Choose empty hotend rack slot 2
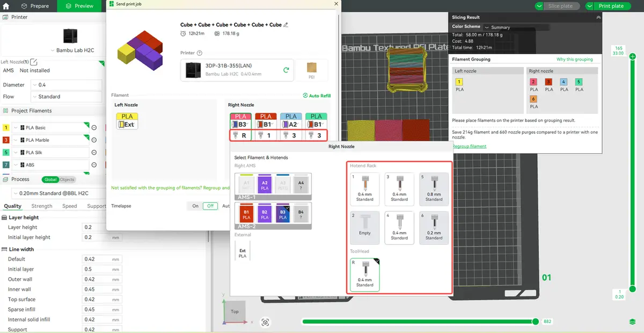The image size is (644, 333). point(365,227)
